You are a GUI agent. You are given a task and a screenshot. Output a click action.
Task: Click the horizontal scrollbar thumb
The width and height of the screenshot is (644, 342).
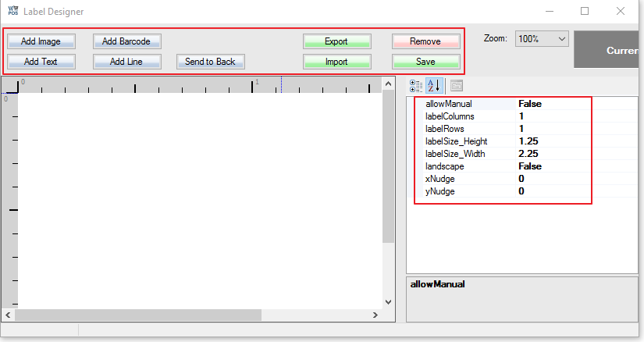coord(138,315)
